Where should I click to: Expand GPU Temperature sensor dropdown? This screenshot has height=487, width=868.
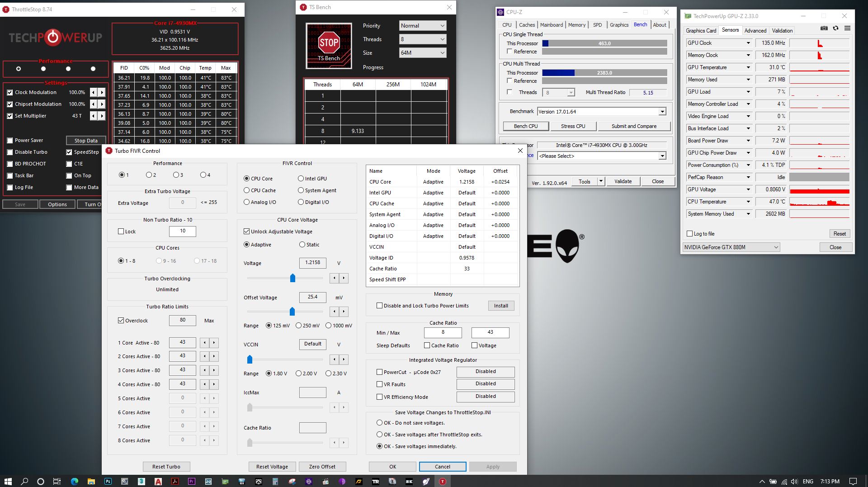pyautogui.click(x=748, y=67)
